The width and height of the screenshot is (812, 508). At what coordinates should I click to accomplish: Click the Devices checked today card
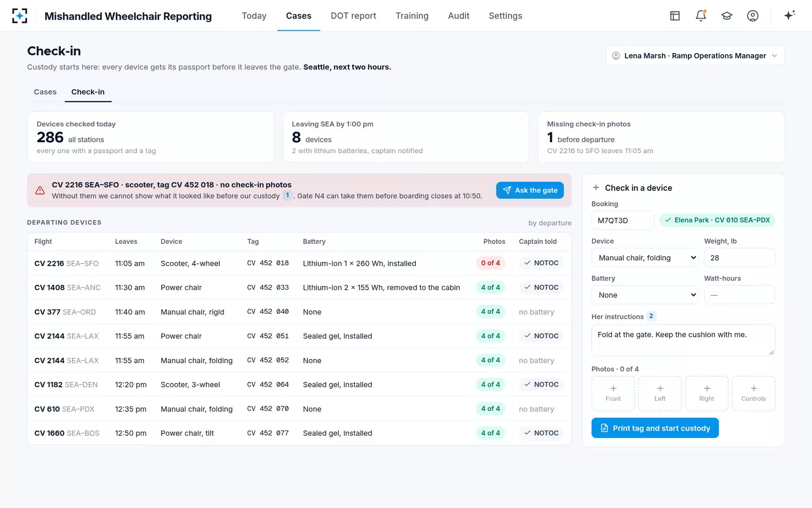(x=151, y=137)
